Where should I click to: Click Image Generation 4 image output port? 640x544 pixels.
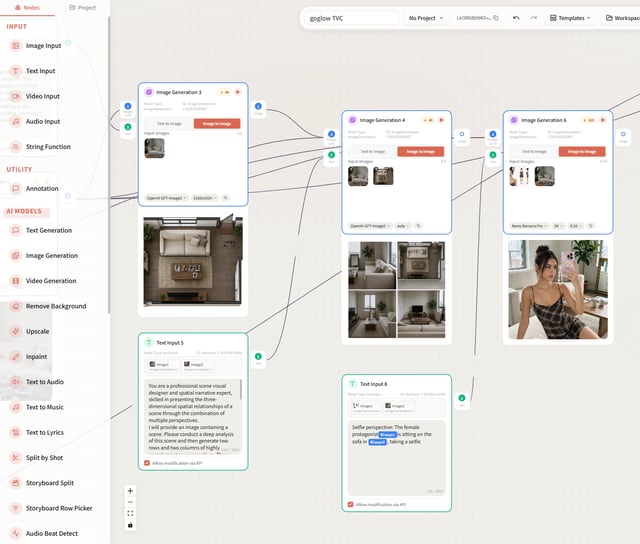tap(462, 134)
